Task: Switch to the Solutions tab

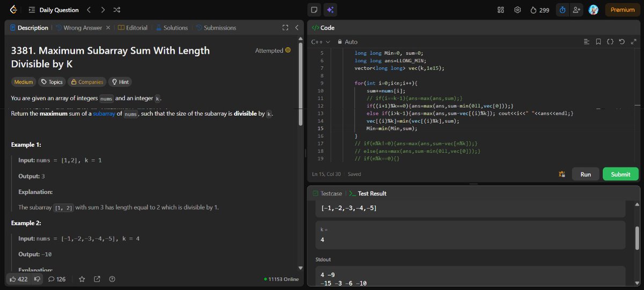Action: click(x=172, y=28)
